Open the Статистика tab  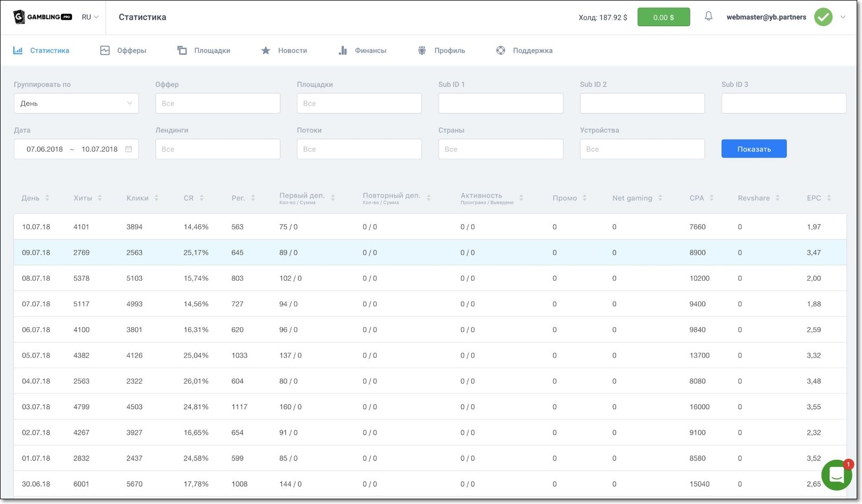(41, 51)
